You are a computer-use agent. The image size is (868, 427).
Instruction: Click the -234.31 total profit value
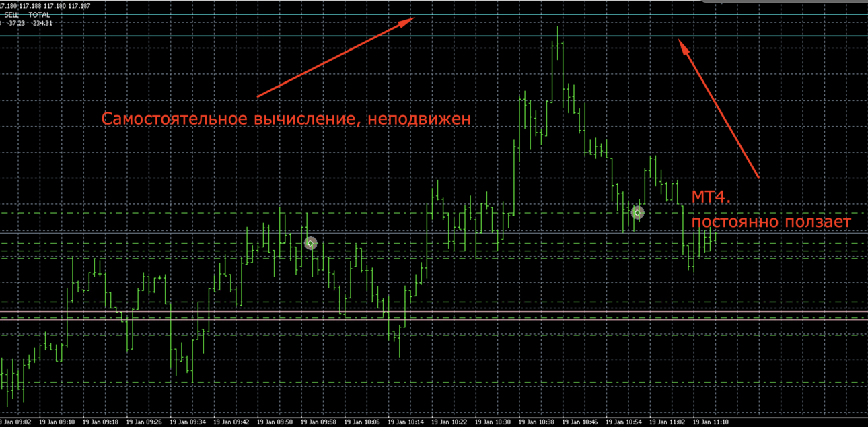point(42,23)
